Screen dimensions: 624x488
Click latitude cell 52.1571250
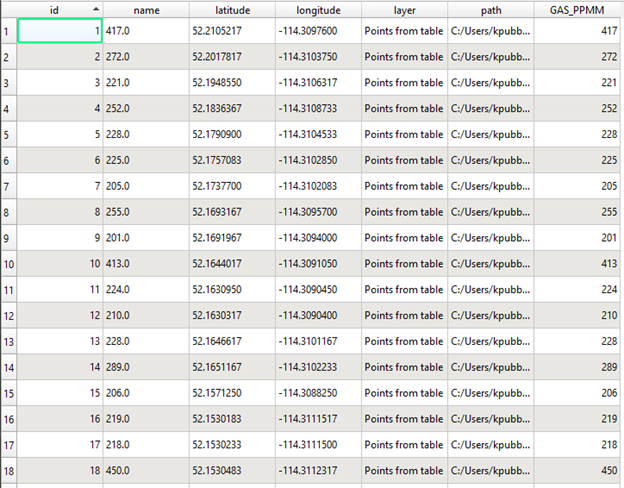pyautogui.click(x=232, y=393)
